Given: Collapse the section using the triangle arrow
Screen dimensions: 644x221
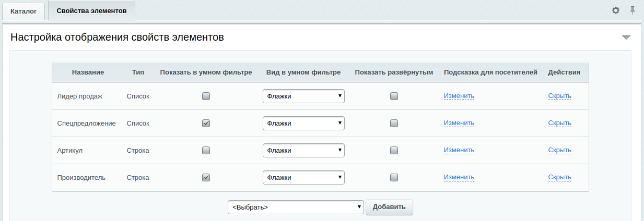Looking at the screenshot, I should [x=626, y=38].
